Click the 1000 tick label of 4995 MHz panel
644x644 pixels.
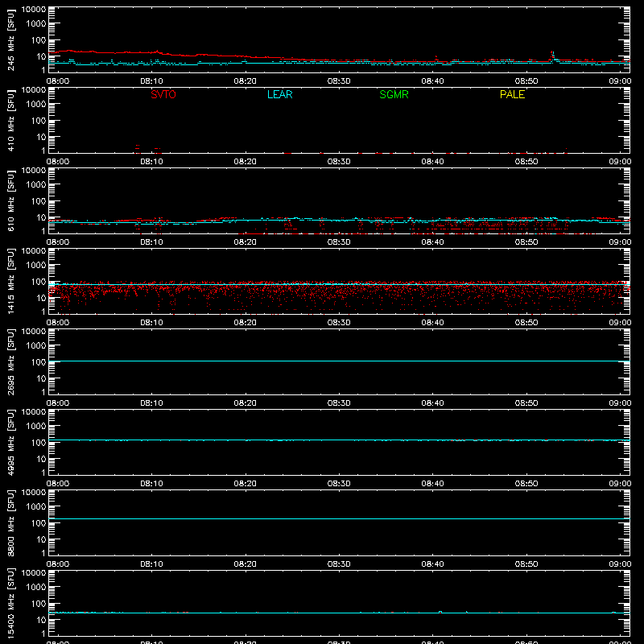click(x=36, y=427)
